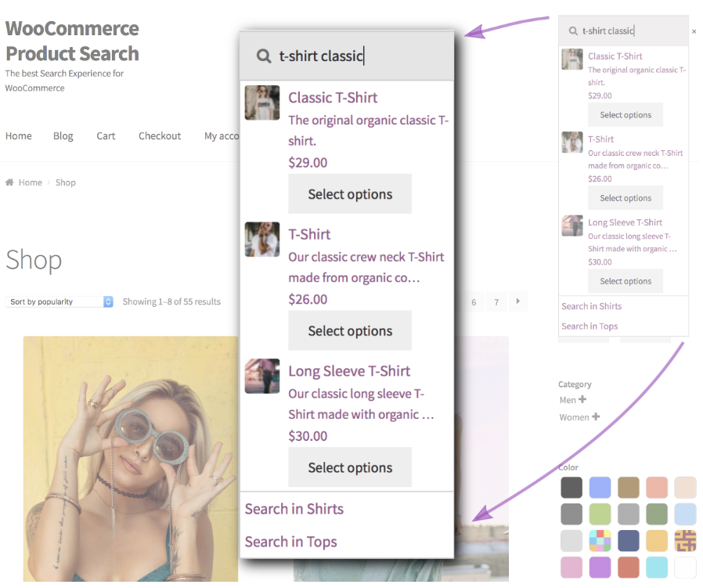This screenshot has height=588, width=703.
Task: Click the Home breadcrumb link text
Action: 31,182
